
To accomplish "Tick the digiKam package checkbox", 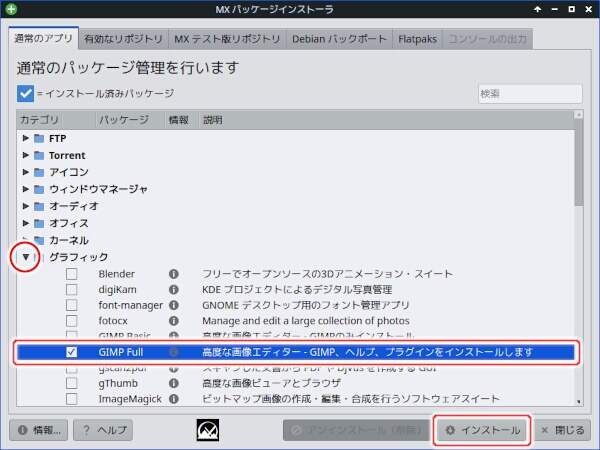I will click(71, 290).
